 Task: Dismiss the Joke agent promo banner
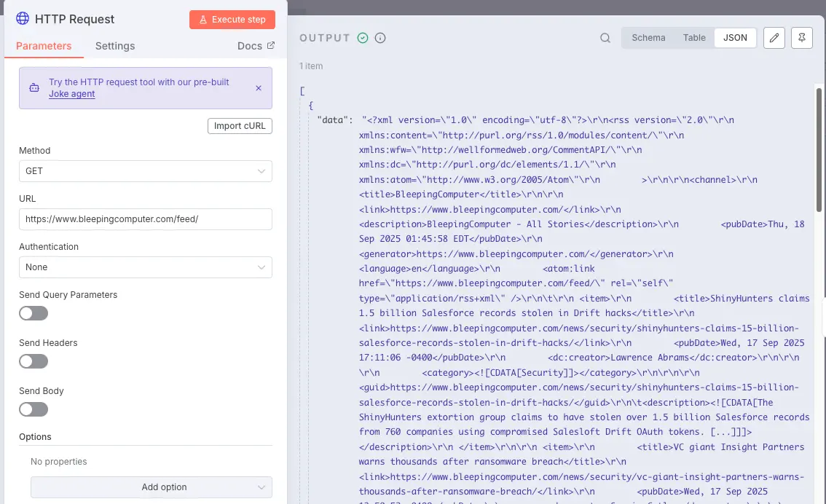tap(259, 87)
